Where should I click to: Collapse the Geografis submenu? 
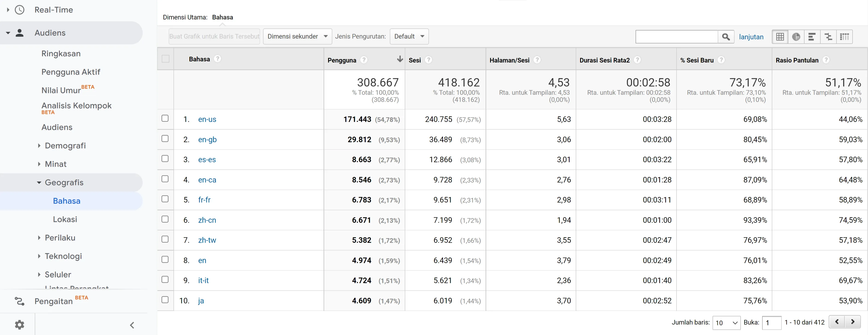coord(39,182)
